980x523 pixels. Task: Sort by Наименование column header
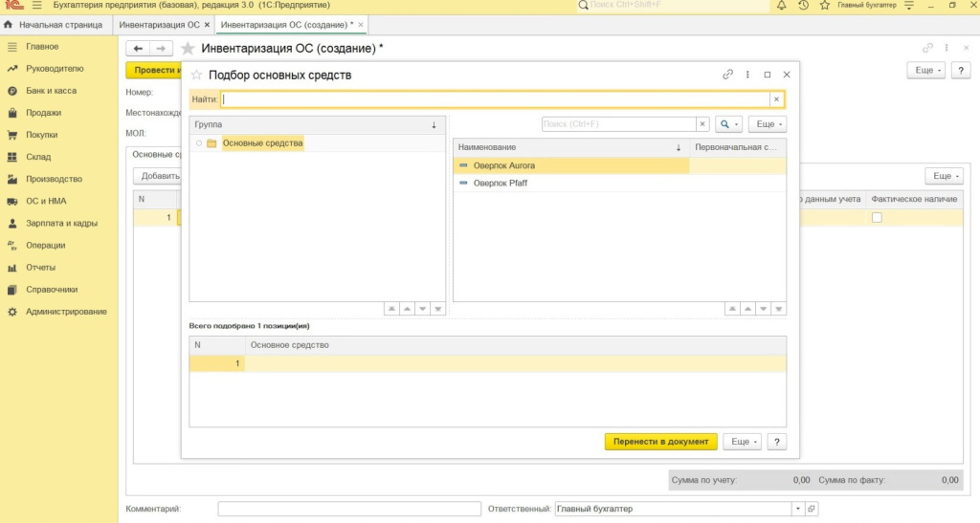click(570, 147)
